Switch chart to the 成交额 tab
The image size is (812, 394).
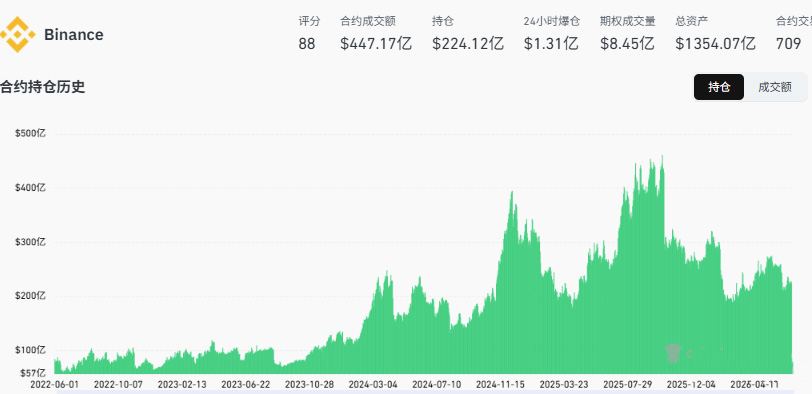775,87
